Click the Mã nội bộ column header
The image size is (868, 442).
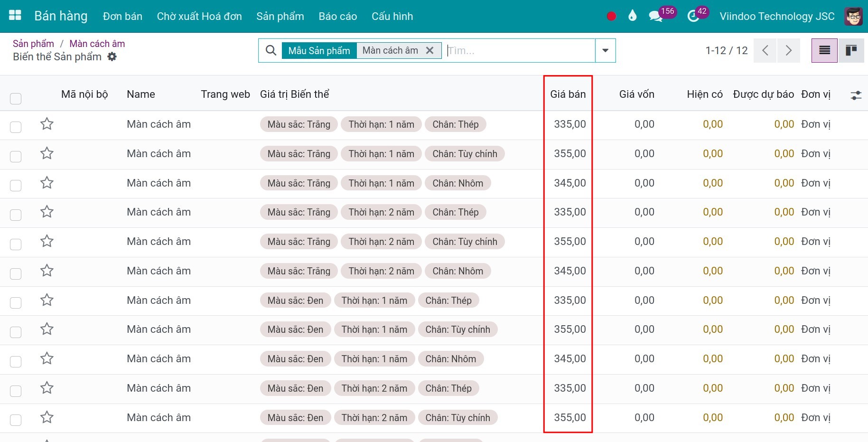coord(84,94)
